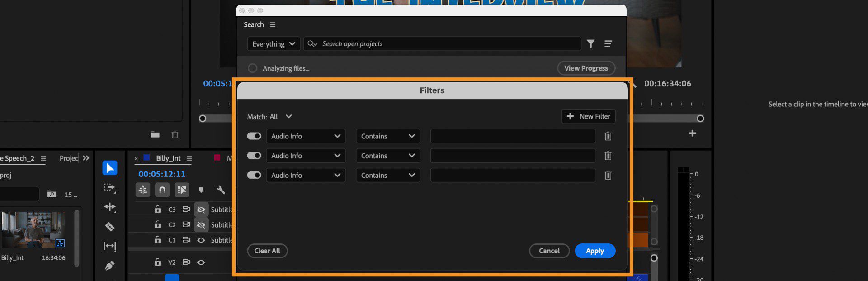This screenshot has height=281, width=868.
Task: Select the Selection tool arrow
Action: click(x=110, y=168)
